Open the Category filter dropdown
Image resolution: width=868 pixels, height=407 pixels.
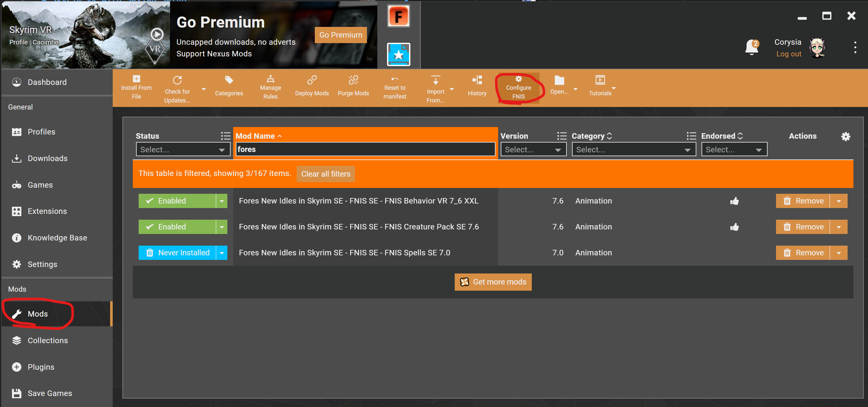(634, 149)
